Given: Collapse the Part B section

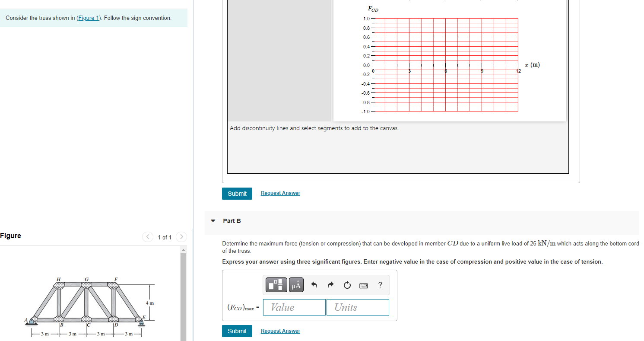Looking at the screenshot, I should coord(213,220).
